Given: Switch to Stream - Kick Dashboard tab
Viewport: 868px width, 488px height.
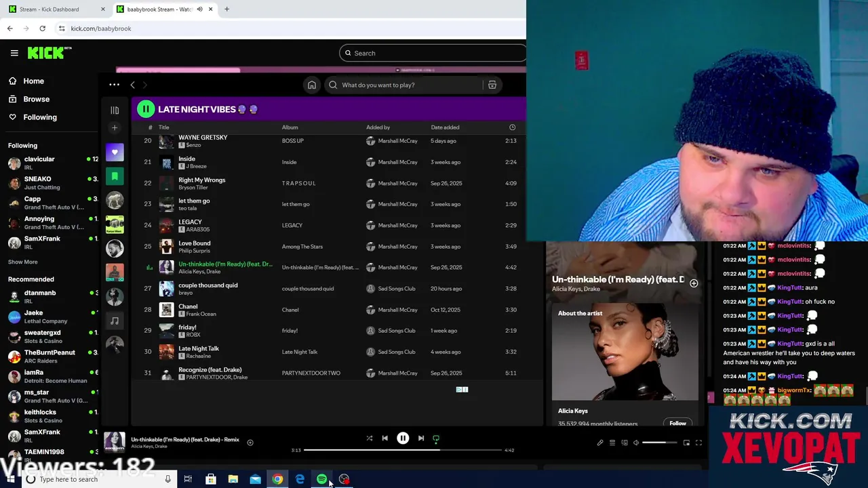Looking at the screenshot, I should click(50, 9).
